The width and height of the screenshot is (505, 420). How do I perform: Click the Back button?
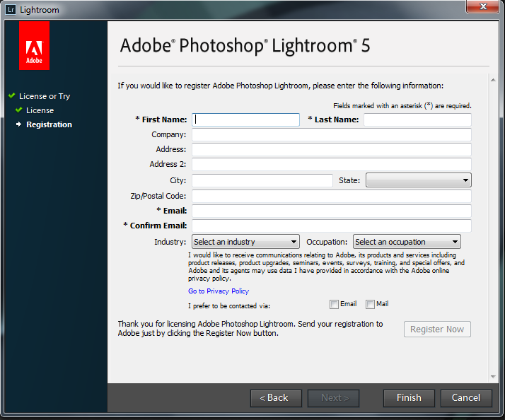click(276, 398)
